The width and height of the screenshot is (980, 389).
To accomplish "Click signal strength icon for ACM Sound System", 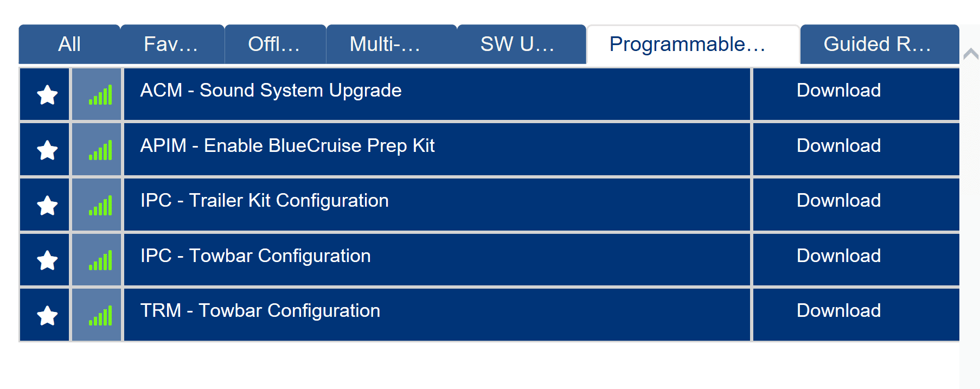I will (x=100, y=95).
